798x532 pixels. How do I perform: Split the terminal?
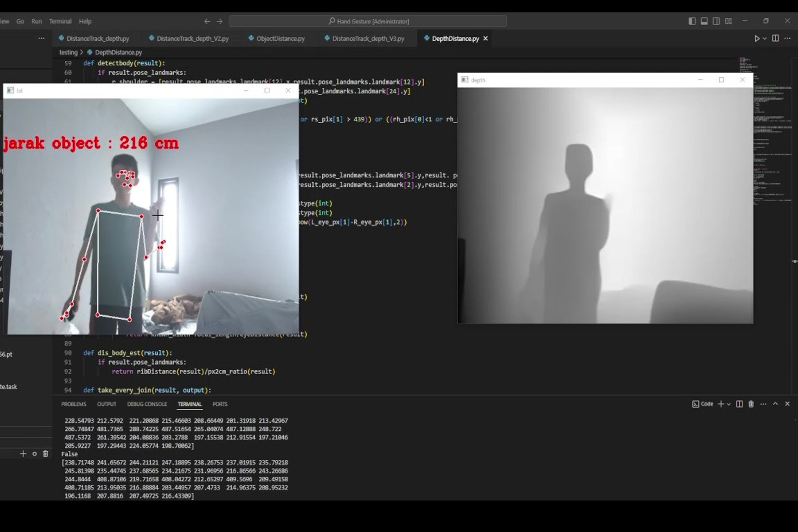(739, 404)
